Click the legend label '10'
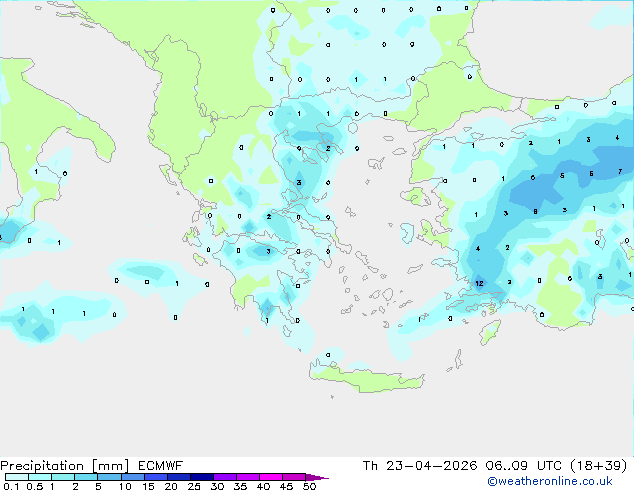The image size is (634, 490). (x=125, y=486)
